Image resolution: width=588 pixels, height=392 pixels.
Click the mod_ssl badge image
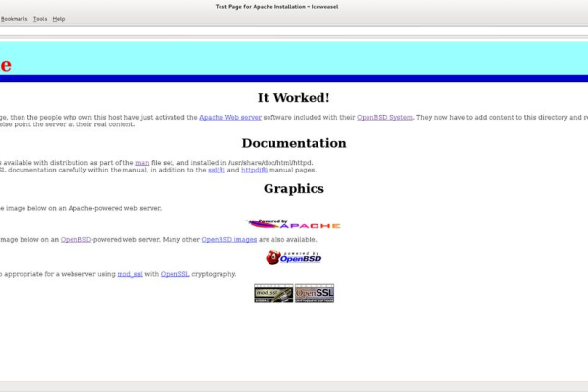coord(273,293)
